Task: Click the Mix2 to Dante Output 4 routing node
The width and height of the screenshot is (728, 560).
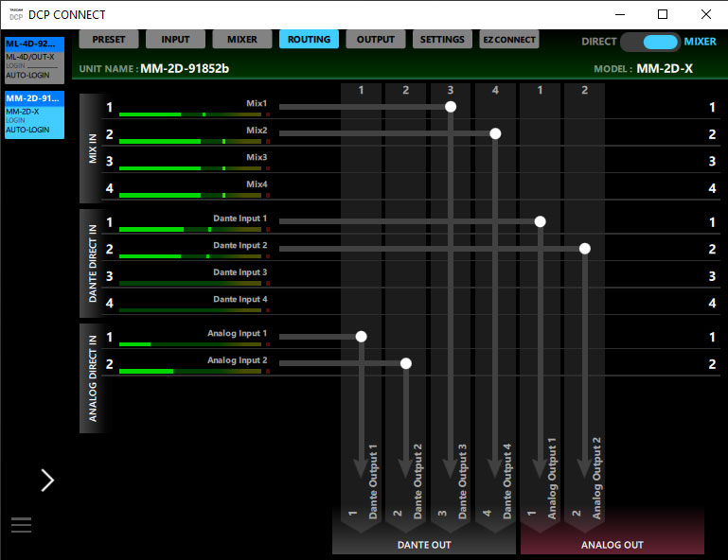Action: [495, 133]
